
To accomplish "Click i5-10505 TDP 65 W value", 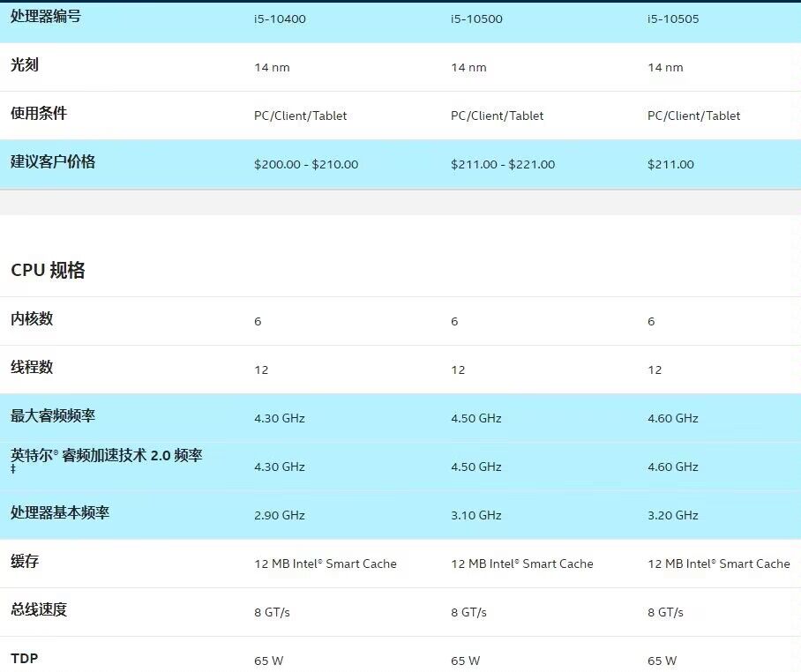I will pos(662,661).
